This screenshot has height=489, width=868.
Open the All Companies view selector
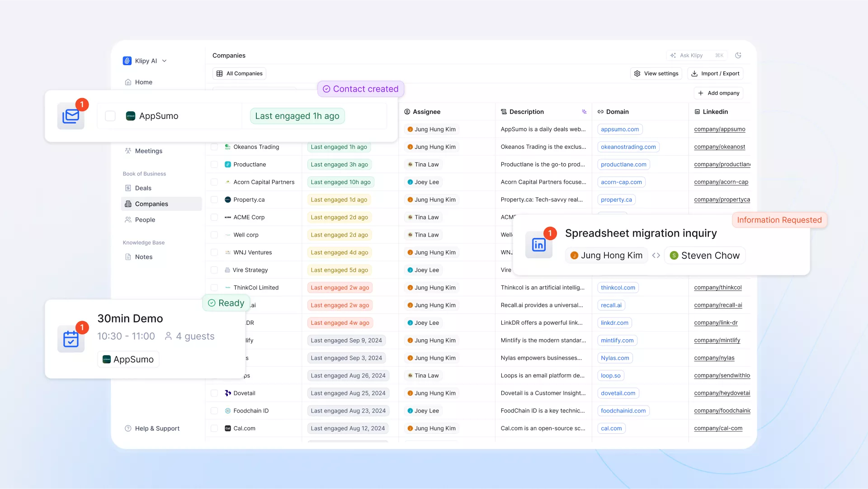pyautogui.click(x=239, y=73)
